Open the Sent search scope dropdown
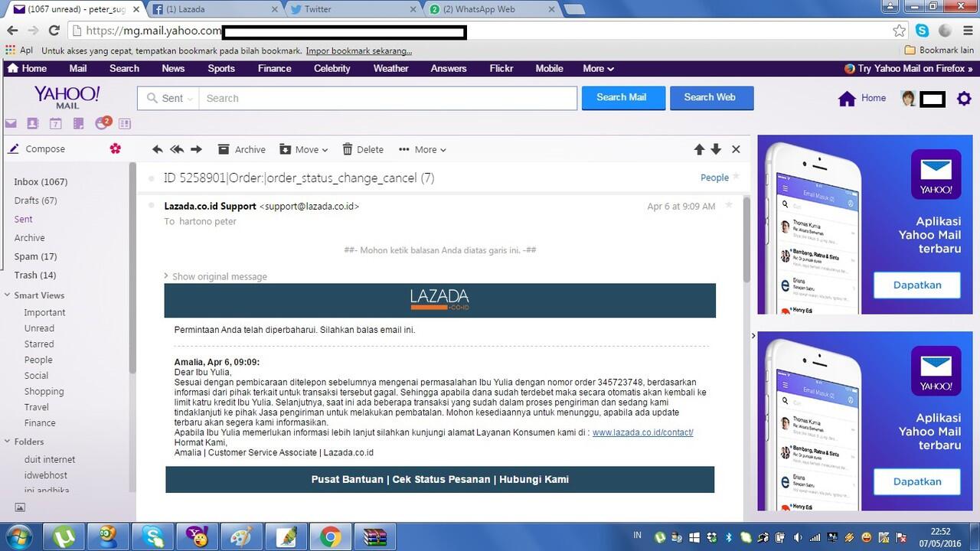The width and height of the screenshot is (980, 551). tap(168, 98)
